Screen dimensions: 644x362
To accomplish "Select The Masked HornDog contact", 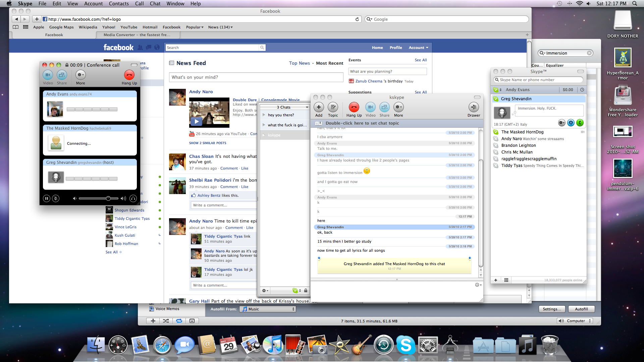I will point(539,132).
